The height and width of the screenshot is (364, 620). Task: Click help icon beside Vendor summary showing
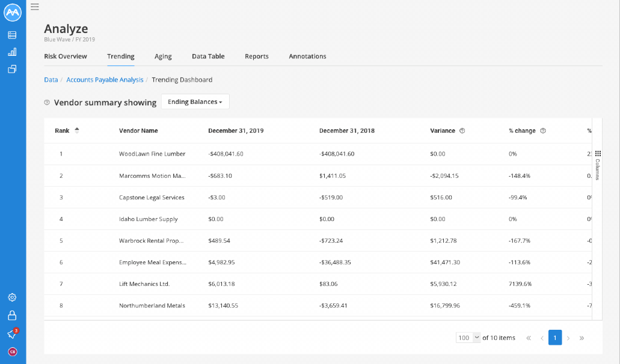[x=47, y=103]
